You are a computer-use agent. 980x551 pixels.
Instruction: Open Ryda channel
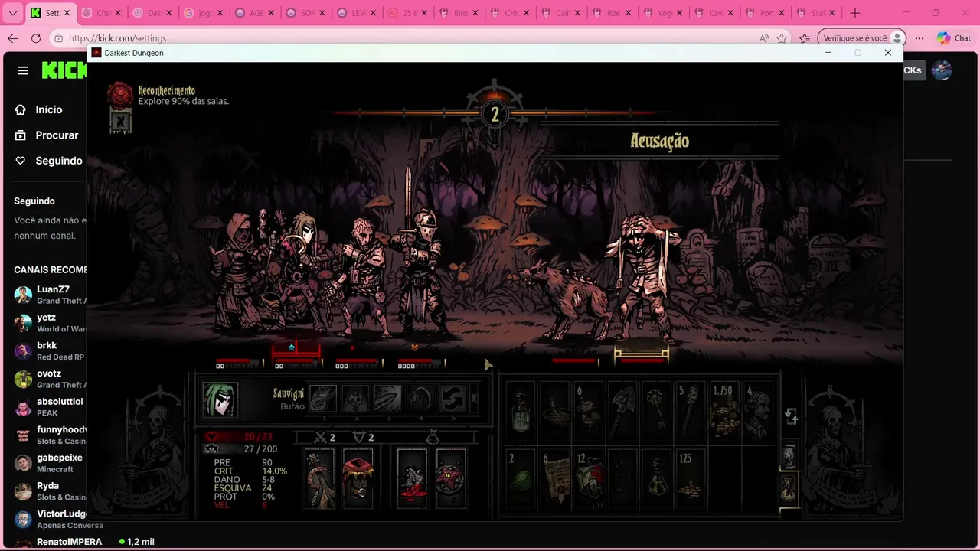point(50,491)
